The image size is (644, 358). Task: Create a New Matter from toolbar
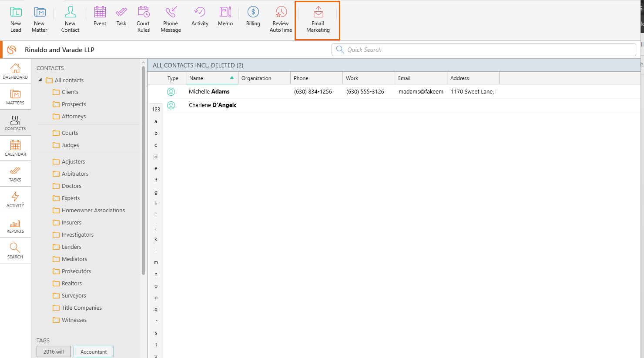coord(39,20)
